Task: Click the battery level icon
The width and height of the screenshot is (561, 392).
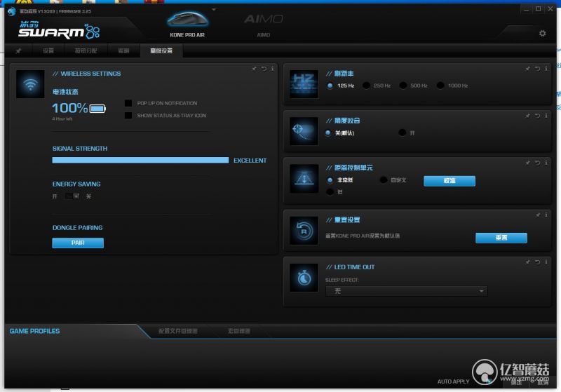Action: pyautogui.click(x=97, y=109)
